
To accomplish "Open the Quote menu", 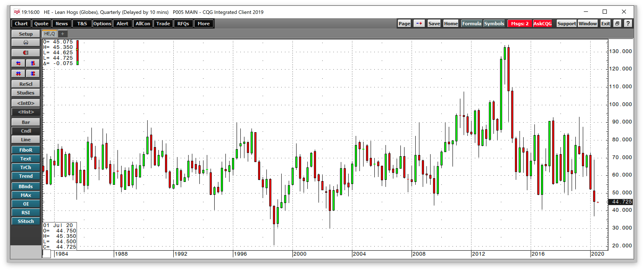I will 41,24.
